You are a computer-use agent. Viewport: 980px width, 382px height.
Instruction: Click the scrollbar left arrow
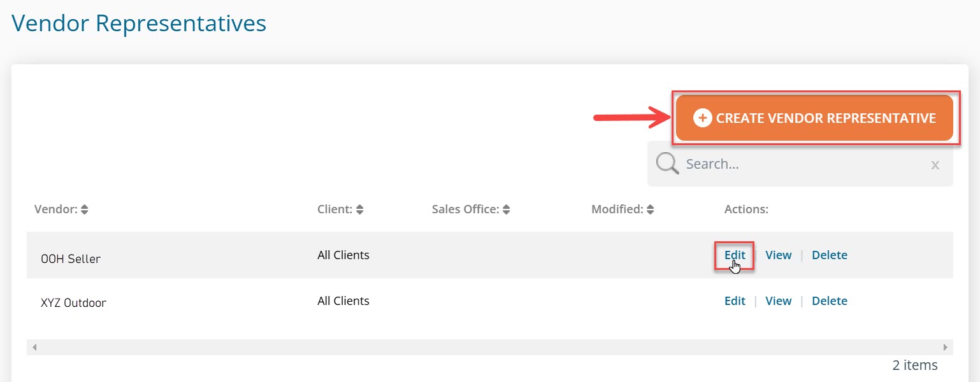[34, 347]
